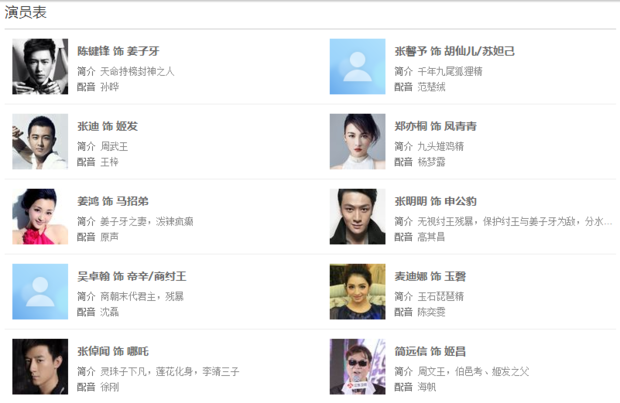Open the 麦迪娜 饰 玉磬 link
Screen dimensions: 620x403
click(x=430, y=276)
